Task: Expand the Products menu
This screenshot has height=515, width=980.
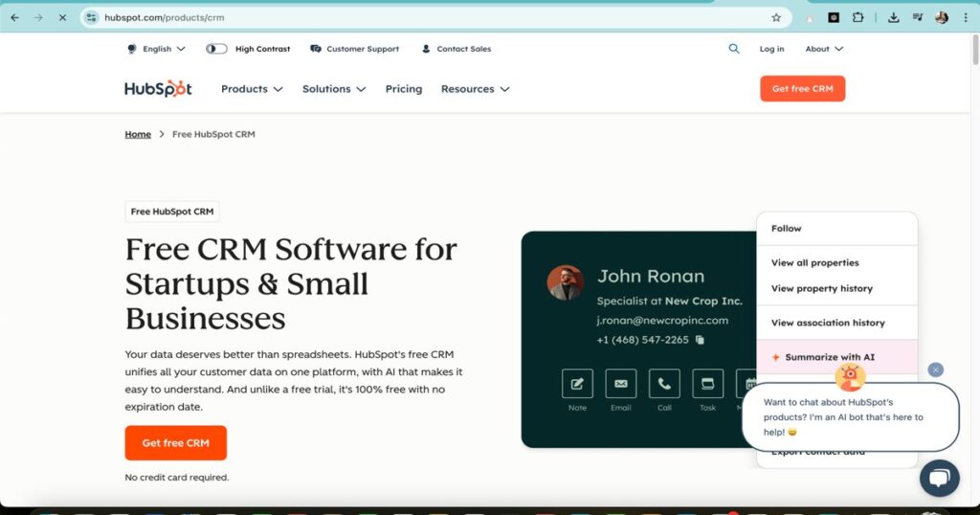Action: [252, 89]
